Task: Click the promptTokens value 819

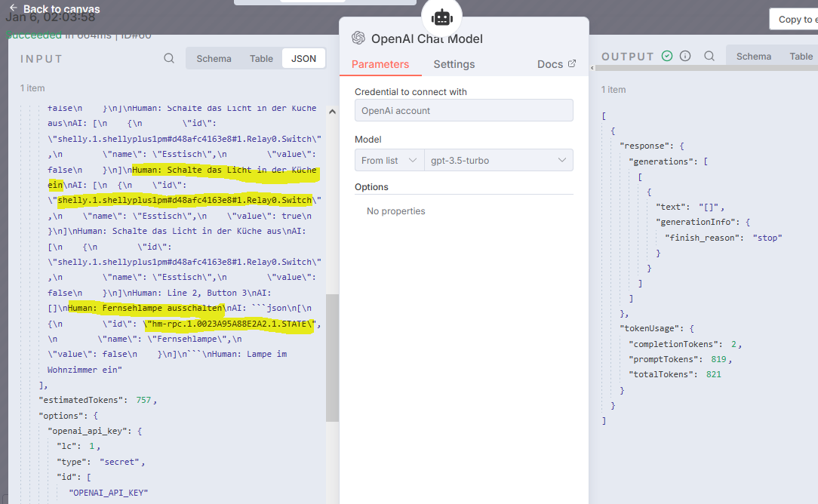Action: pyautogui.click(x=718, y=359)
